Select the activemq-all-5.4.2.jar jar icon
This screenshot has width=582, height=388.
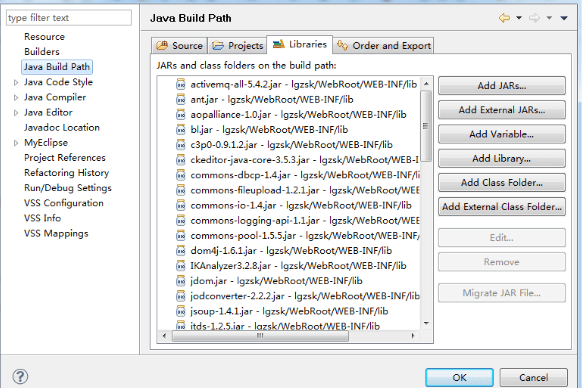pyautogui.click(x=180, y=84)
